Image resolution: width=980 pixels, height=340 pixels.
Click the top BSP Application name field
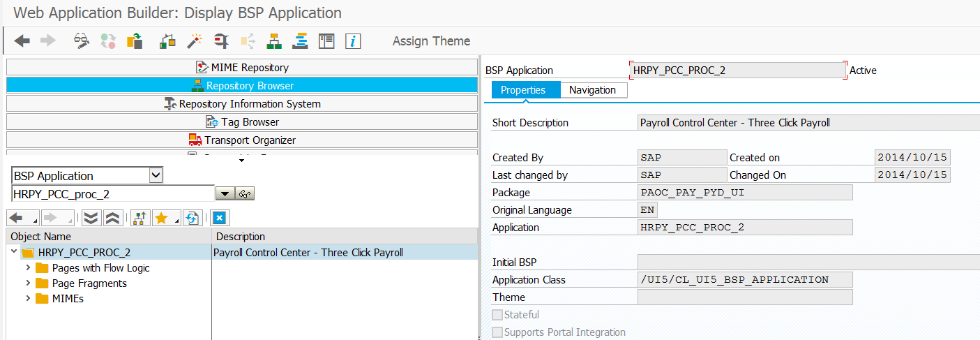click(739, 70)
